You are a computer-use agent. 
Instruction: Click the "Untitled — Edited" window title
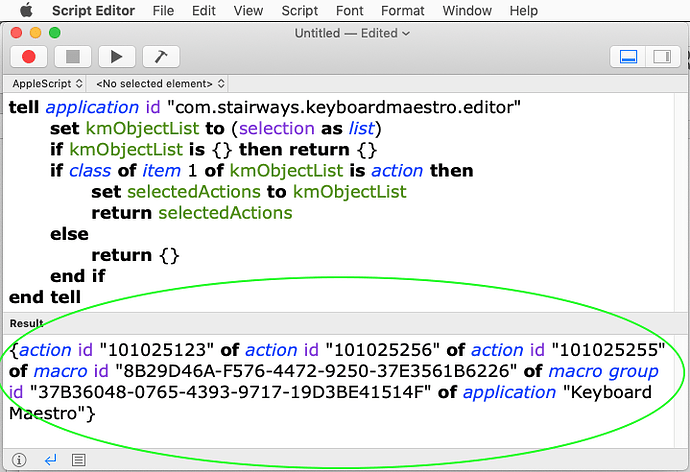pyautogui.click(x=346, y=33)
